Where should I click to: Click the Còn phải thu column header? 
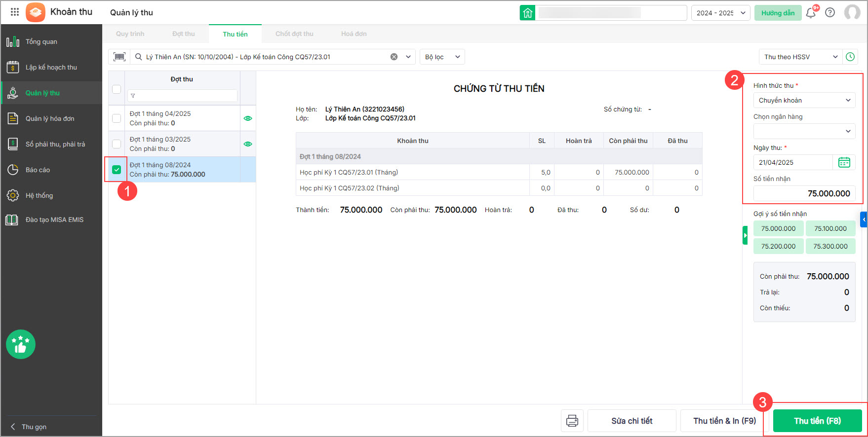(x=628, y=141)
